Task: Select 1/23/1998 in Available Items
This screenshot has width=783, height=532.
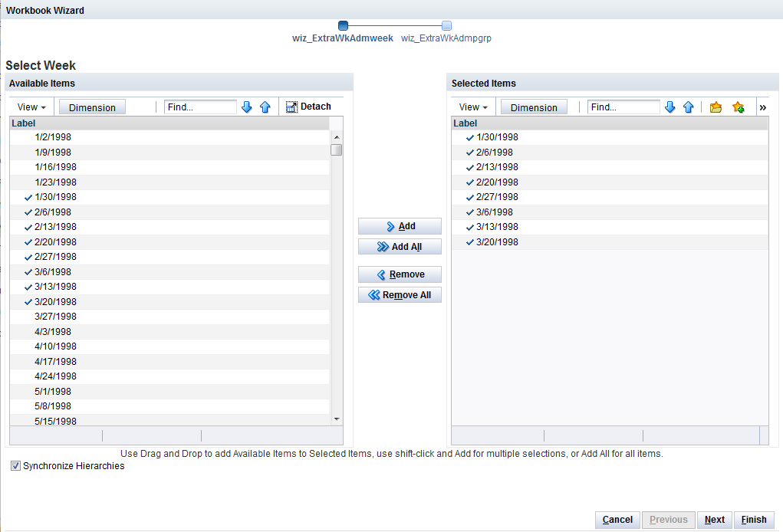Action: point(169,182)
